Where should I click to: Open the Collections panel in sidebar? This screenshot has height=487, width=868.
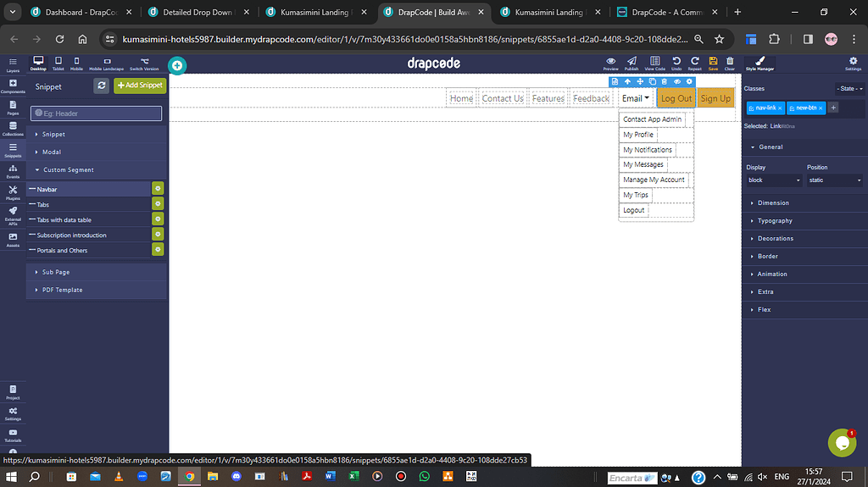(x=13, y=128)
